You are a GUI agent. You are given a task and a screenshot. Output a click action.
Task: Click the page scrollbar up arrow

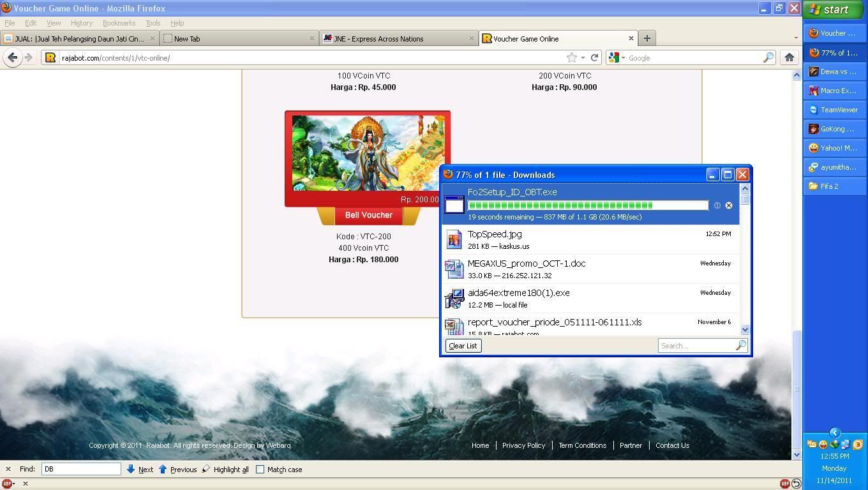click(797, 75)
